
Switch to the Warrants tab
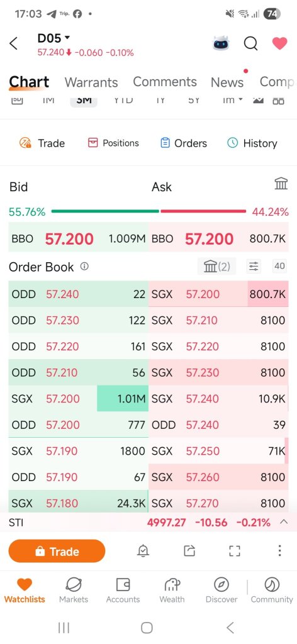click(x=91, y=82)
